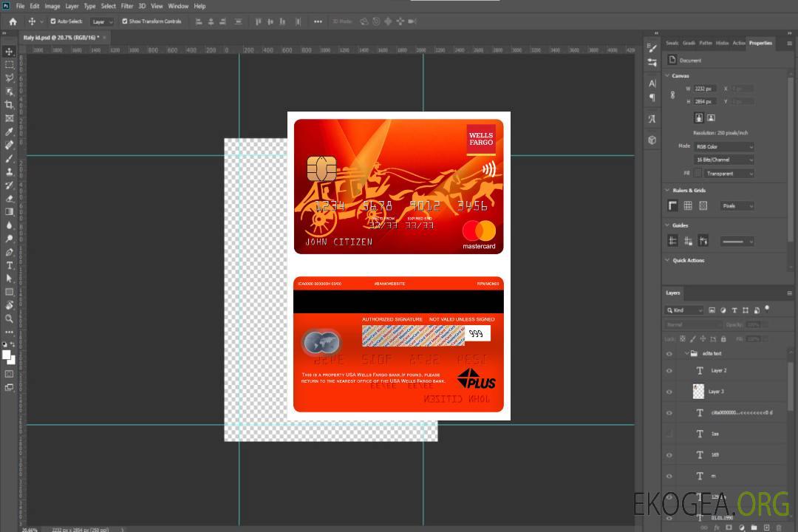798x532 pixels.
Task: Select the Crop tool
Action: (9, 105)
